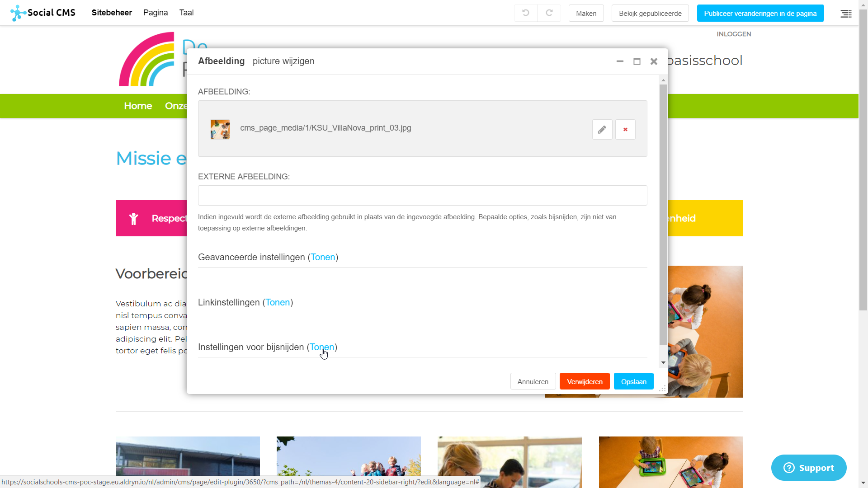Expand Instellingen voor bijsnijden section
This screenshot has width=868, height=488.
tap(322, 347)
